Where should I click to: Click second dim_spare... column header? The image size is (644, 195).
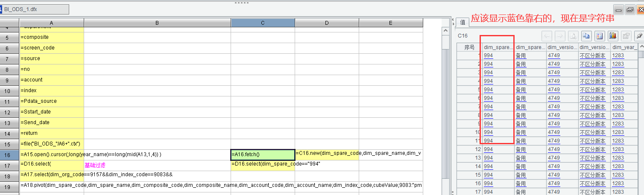530,47
